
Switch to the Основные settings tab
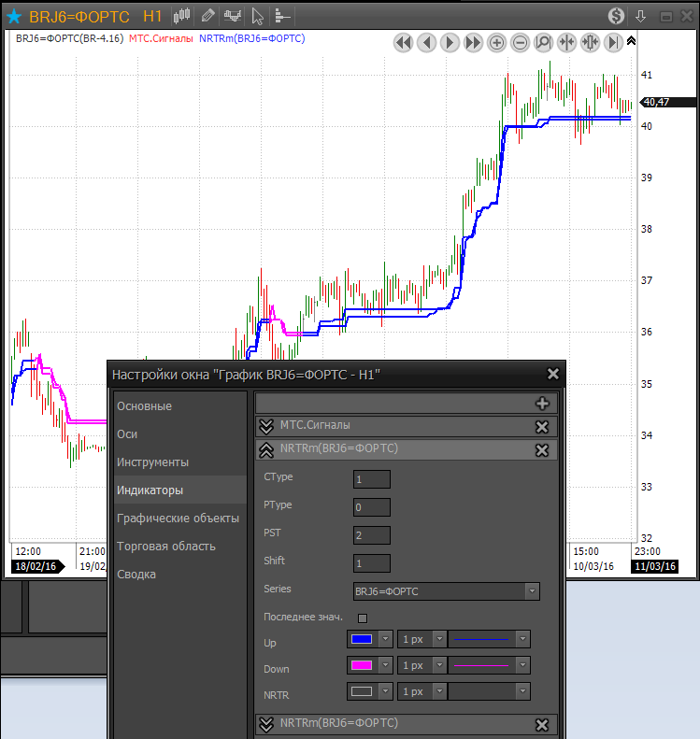144,406
